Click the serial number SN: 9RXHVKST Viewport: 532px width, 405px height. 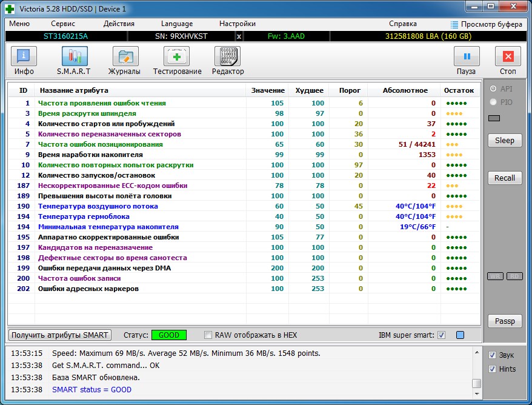(181, 36)
